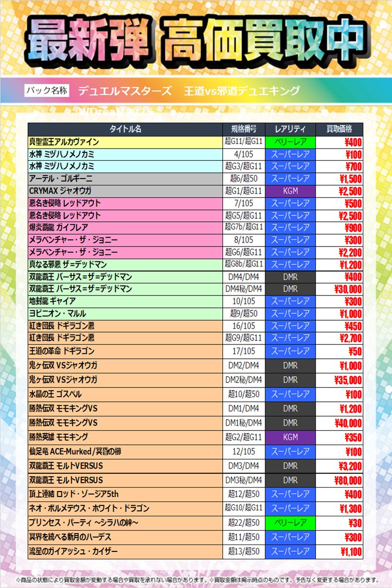Click card name '真なる邪悪 ザ=デッドマン'
Screen dimensions: 392x588
(x=68, y=264)
